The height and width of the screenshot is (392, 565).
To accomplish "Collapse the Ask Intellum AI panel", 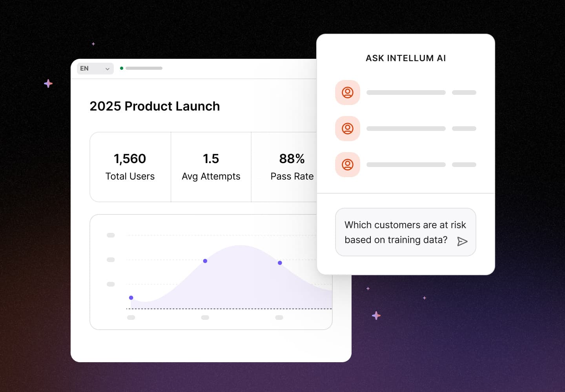I will pos(406,58).
